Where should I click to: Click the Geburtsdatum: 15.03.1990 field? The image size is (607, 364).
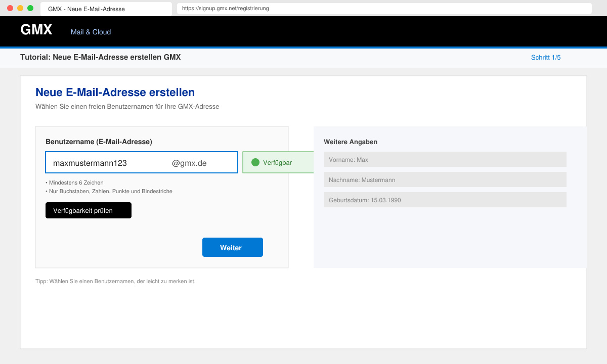[x=445, y=200]
